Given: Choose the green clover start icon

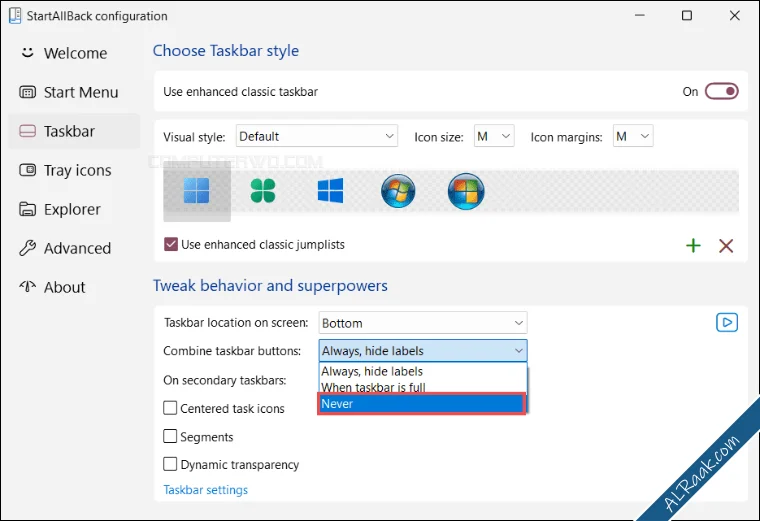Looking at the screenshot, I should tap(263, 190).
